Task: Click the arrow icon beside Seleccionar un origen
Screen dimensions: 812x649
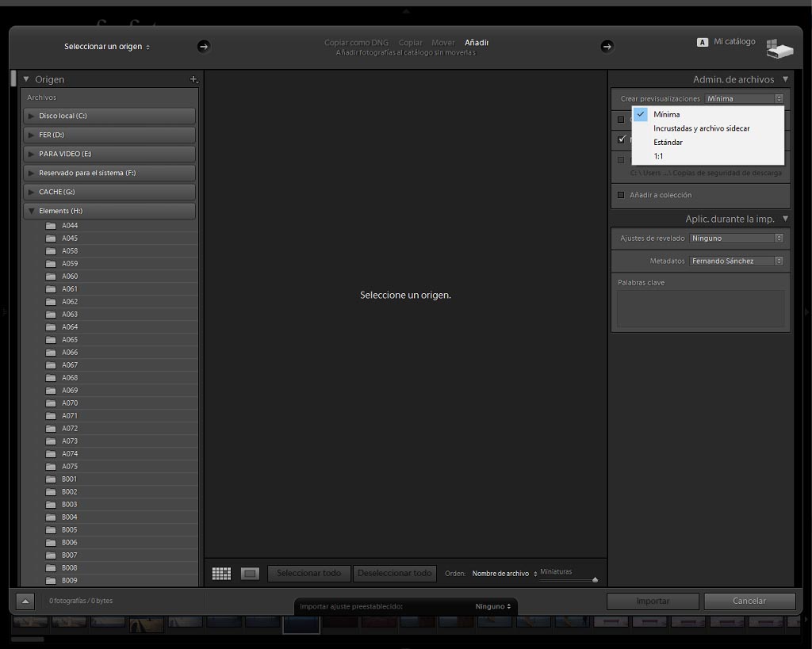Action: coord(204,47)
